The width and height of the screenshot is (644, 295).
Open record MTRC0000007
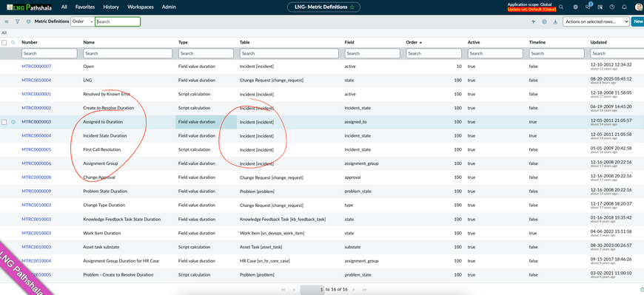tap(36, 66)
